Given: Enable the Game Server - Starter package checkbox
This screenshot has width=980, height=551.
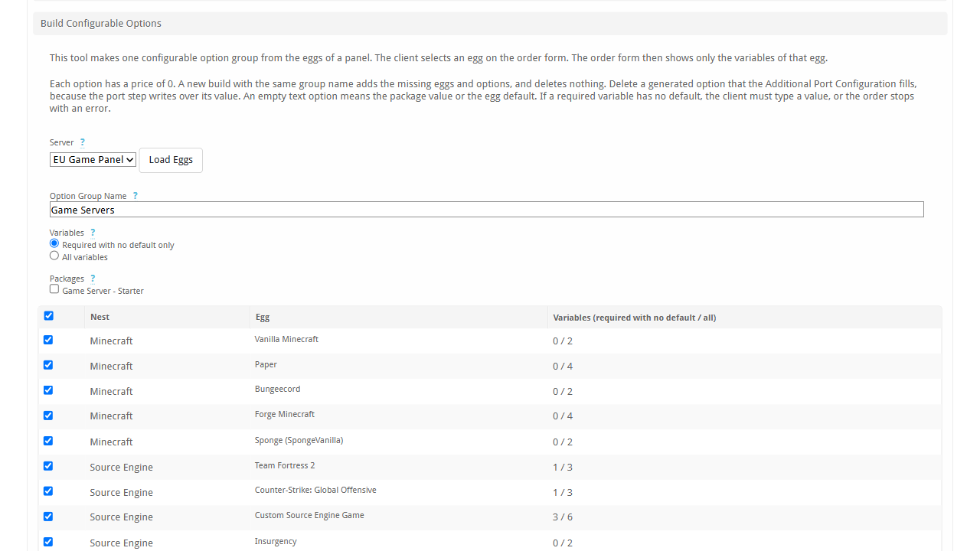Looking at the screenshot, I should pos(54,289).
